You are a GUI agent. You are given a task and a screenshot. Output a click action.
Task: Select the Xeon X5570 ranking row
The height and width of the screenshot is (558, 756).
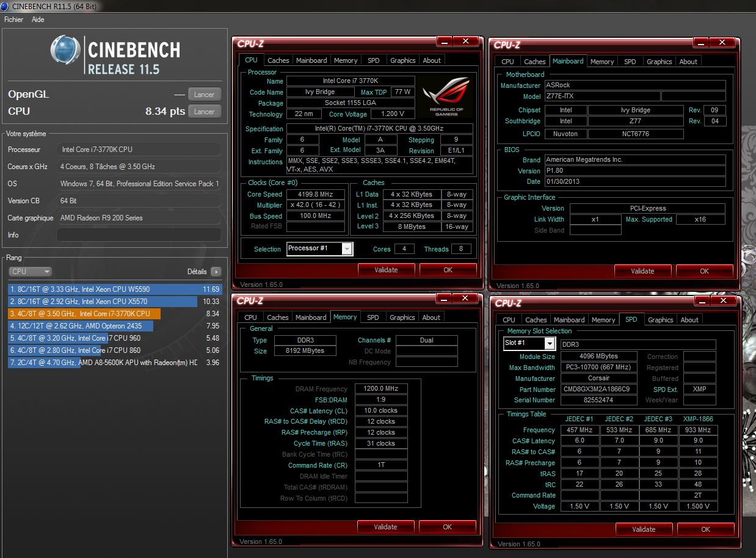(115, 302)
